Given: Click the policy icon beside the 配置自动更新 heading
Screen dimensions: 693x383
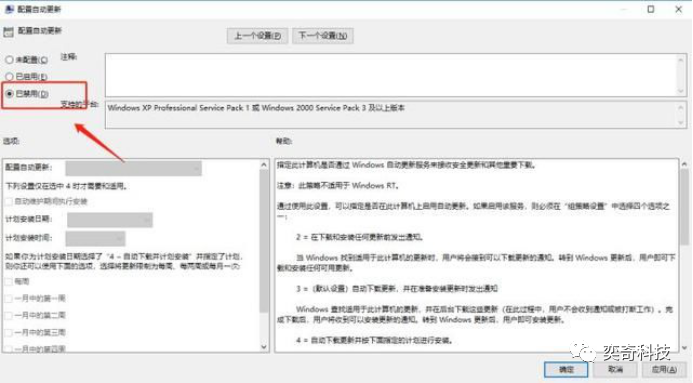Looking at the screenshot, I should tap(8, 31).
